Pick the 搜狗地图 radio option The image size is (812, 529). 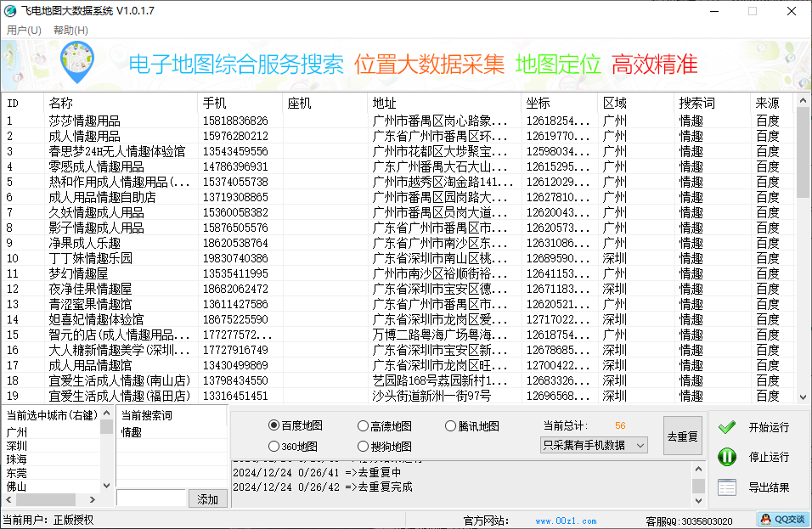point(364,446)
